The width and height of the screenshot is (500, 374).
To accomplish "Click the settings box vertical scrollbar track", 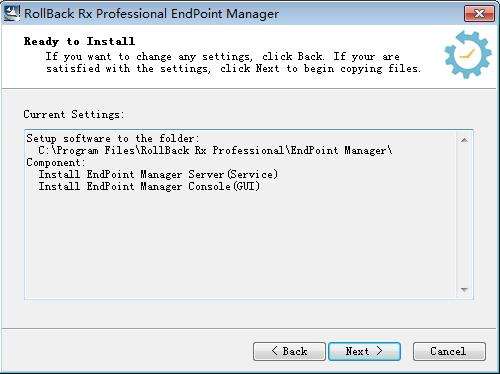I will point(464,215).
